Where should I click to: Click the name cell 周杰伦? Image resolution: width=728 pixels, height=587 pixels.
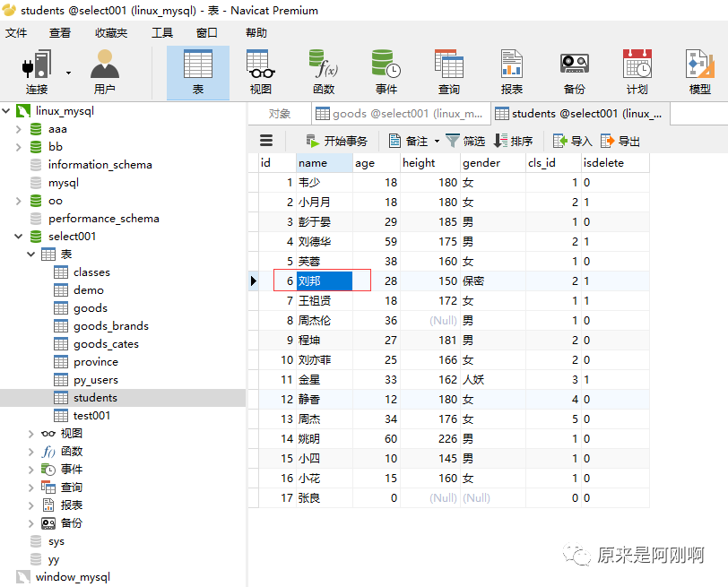click(x=324, y=321)
